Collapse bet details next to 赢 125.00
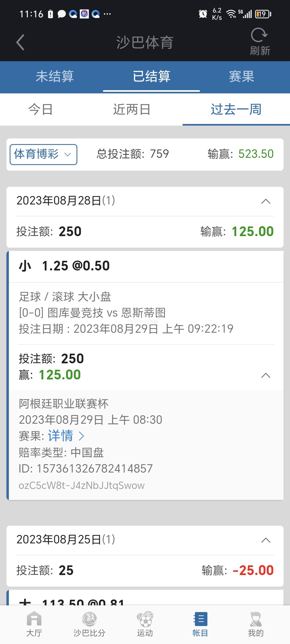 266,375
